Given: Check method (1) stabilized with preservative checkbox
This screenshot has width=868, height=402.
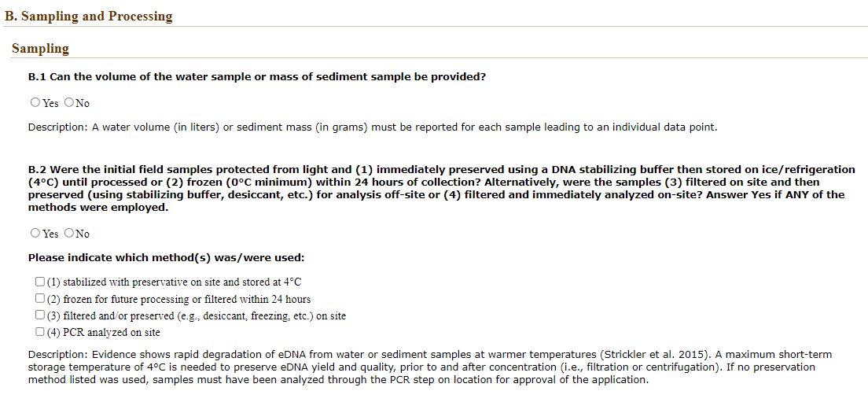Looking at the screenshot, I should 39,282.
